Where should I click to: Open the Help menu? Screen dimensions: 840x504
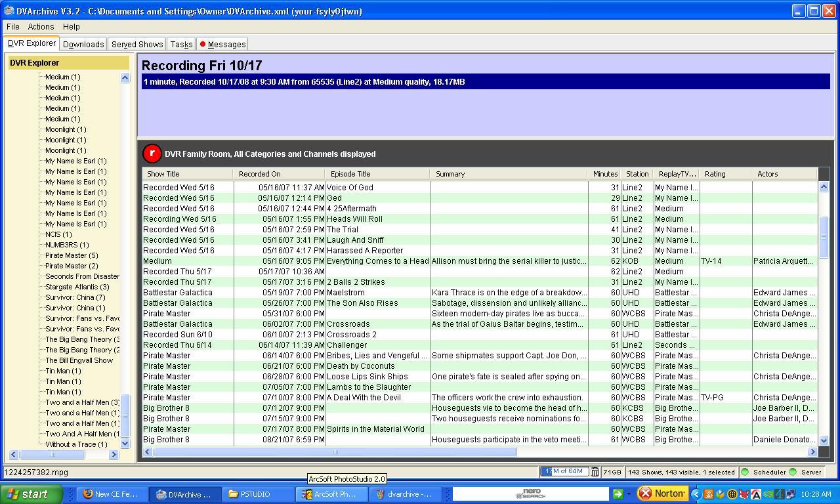tap(72, 27)
